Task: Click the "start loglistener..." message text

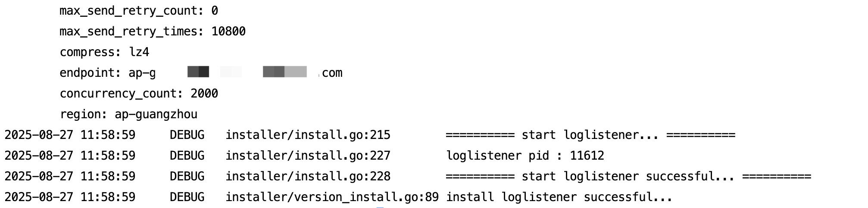Action: [x=590, y=135]
